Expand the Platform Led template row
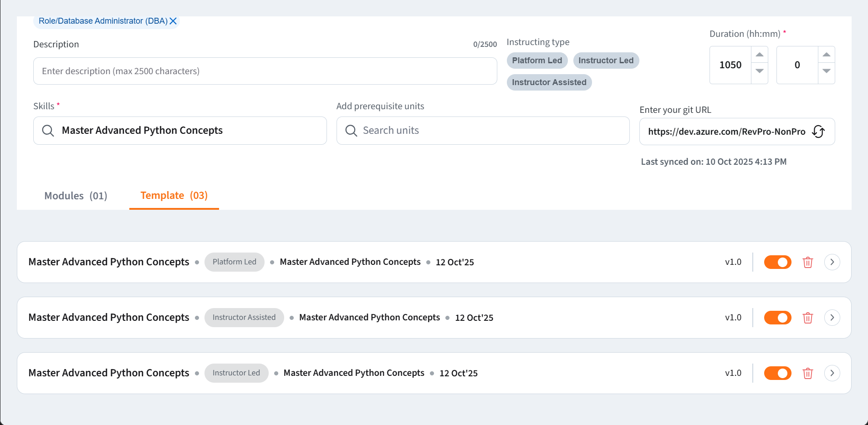 pos(832,262)
